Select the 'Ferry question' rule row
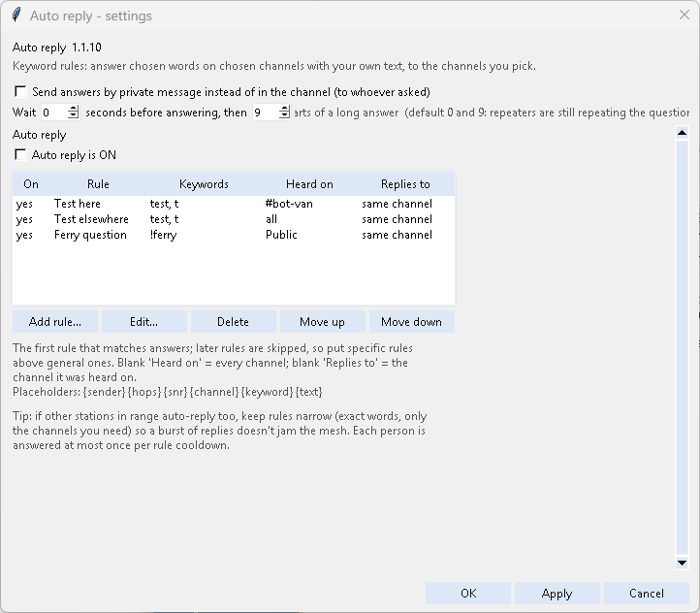 coord(234,235)
